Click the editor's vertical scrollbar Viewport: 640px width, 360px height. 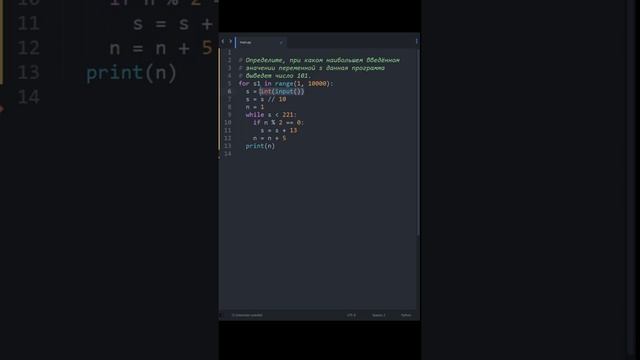pos(418,143)
